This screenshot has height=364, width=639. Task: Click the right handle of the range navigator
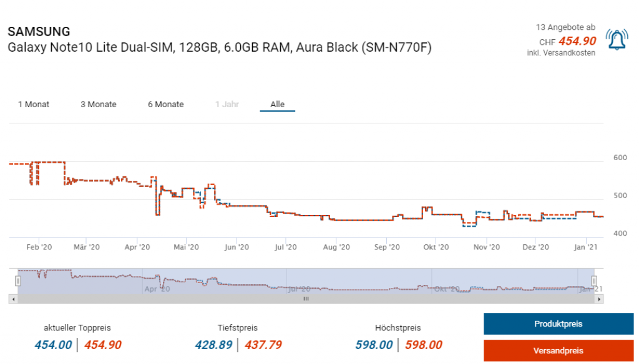[594, 281]
